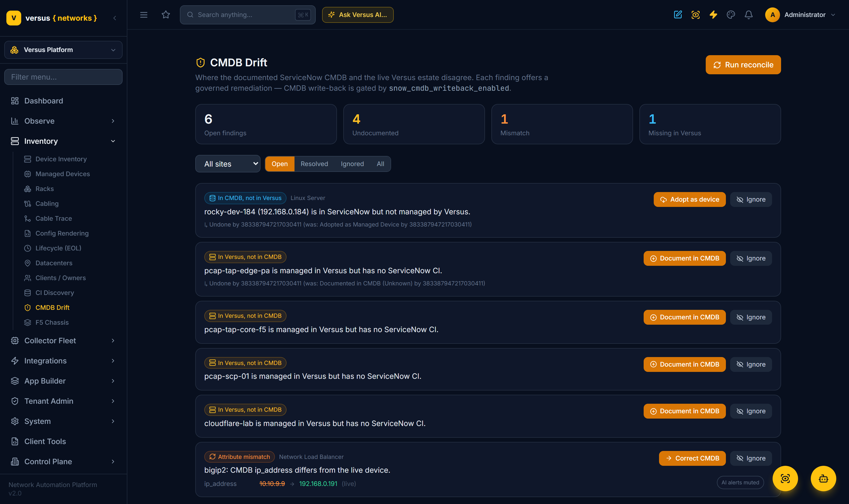
Task: Open the theme palette icon
Action: coord(731,15)
